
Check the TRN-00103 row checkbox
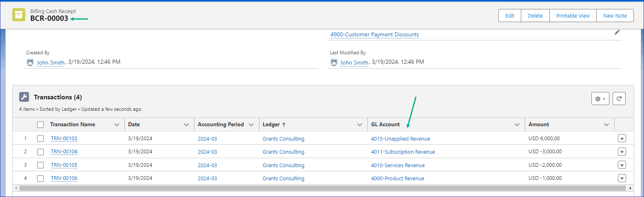point(40,139)
